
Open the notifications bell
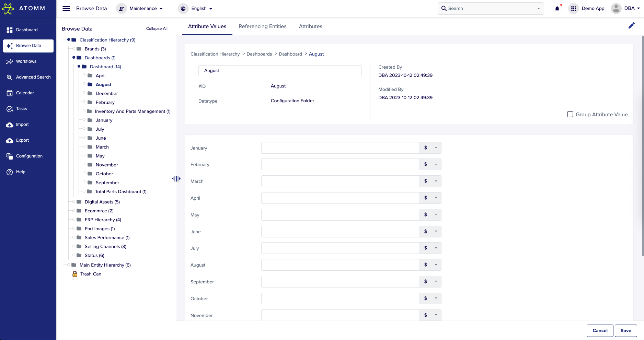(556, 8)
